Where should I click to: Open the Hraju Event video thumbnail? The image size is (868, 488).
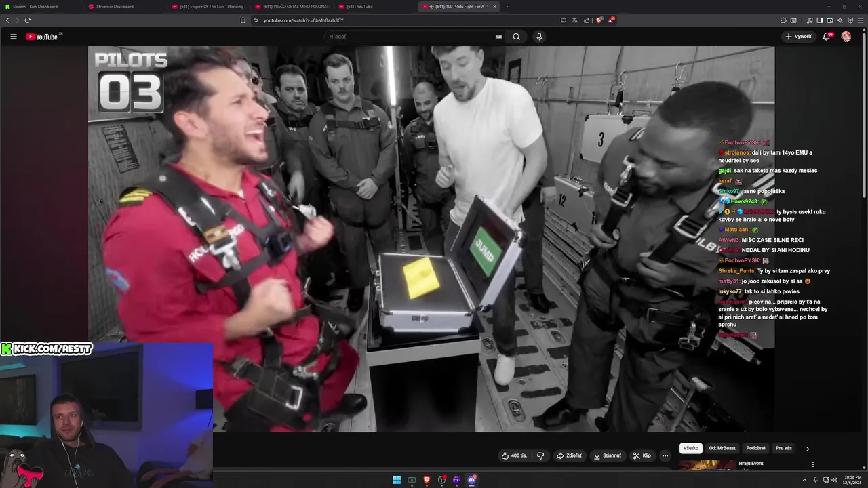tap(707, 465)
